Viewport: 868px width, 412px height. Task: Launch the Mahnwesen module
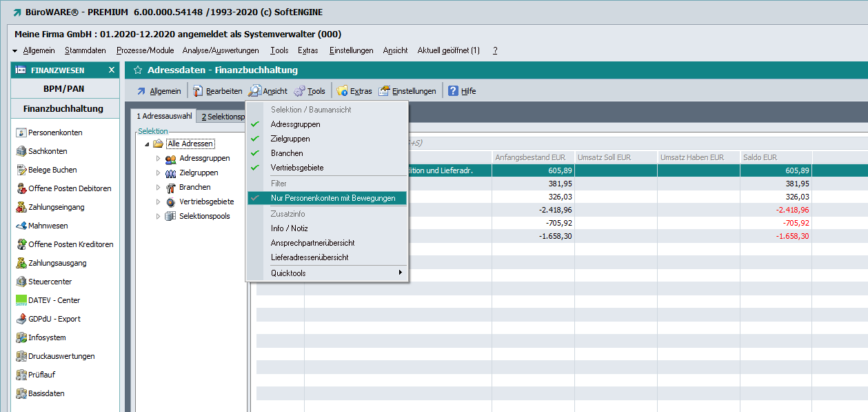coord(48,226)
